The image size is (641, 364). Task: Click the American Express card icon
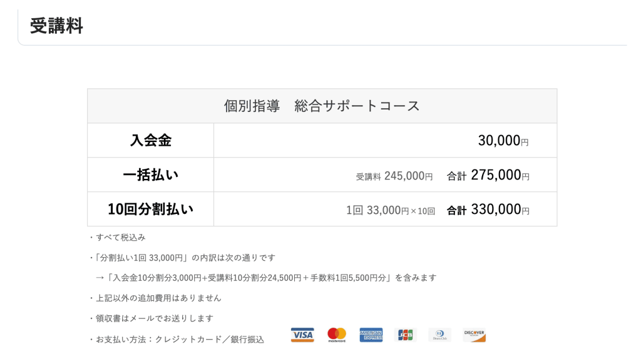(371, 335)
